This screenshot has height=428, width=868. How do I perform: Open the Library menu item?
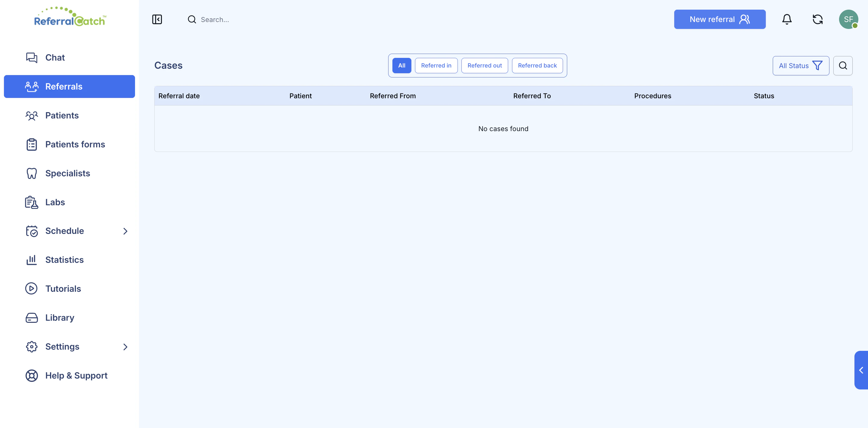click(x=69, y=318)
